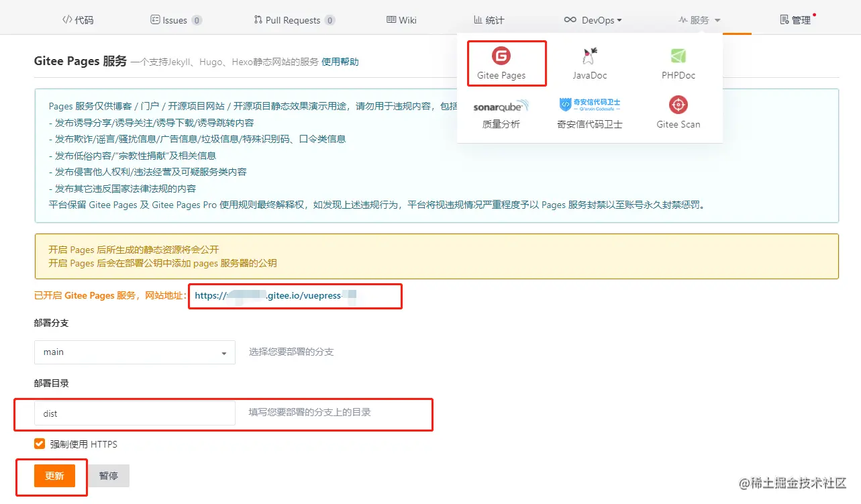Open the 管理 management tab
Viewport: 861px width, 504px height.
click(796, 20)
